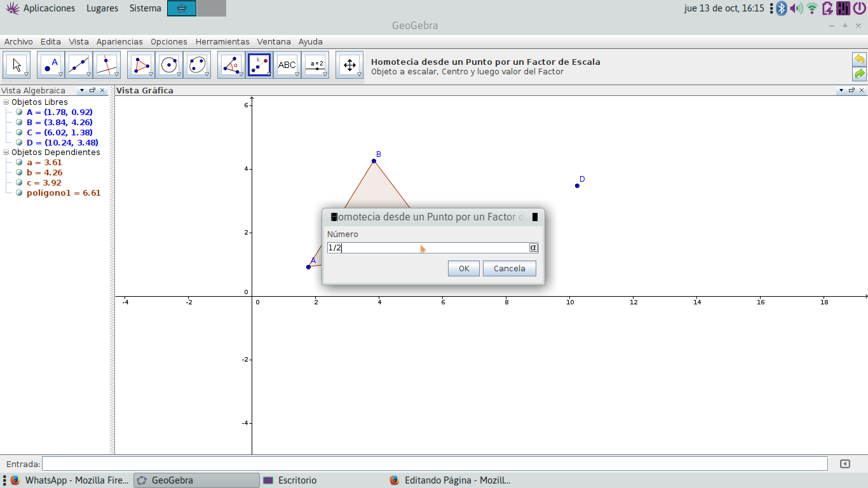Image resolution: width=868 pixels, height=488 pixels.
Task: Select the Ellipse conic tool
Action: (x=197, y=65)
